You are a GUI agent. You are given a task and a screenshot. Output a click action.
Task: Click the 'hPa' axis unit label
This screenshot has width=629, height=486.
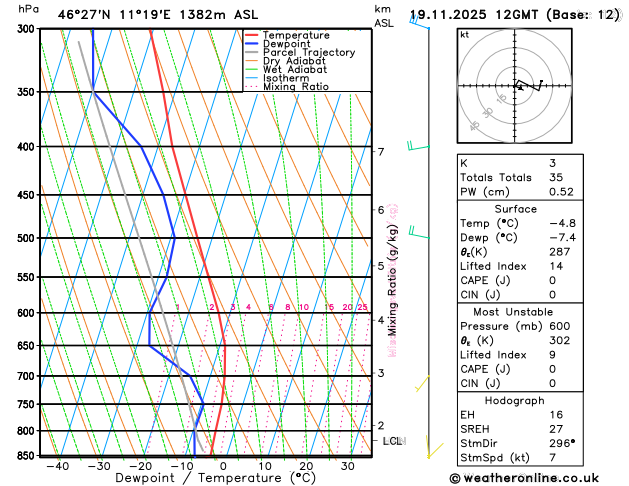click(x=28, y=9)
